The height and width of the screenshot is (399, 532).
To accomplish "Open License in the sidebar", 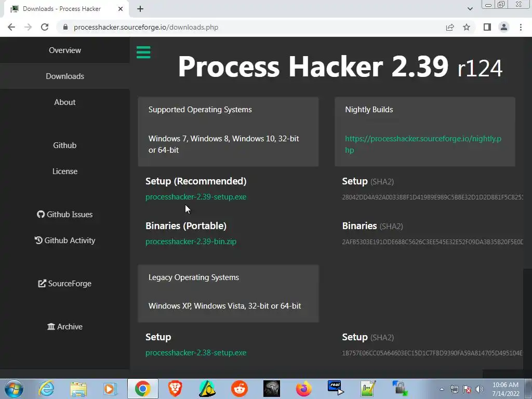I will pyautogui.click(x=65, y=171).
